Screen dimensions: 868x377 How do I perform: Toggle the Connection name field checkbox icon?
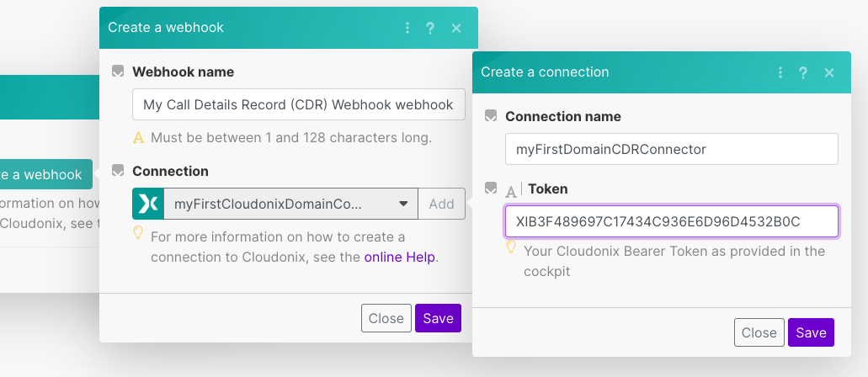click(x=491, y=116)
